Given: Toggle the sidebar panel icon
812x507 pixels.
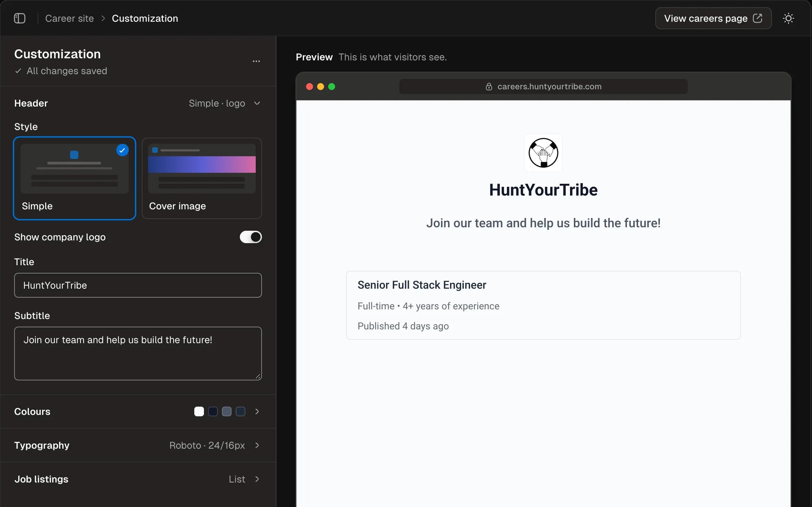Looking at the screenshot, I should pyautogui.click(x=20, y=18).
